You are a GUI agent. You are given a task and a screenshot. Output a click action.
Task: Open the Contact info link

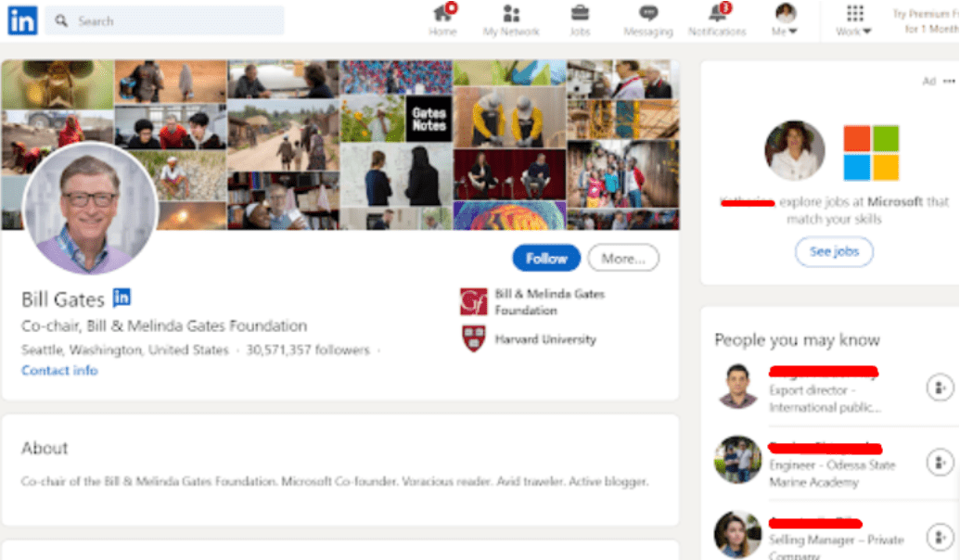[58, 370]
